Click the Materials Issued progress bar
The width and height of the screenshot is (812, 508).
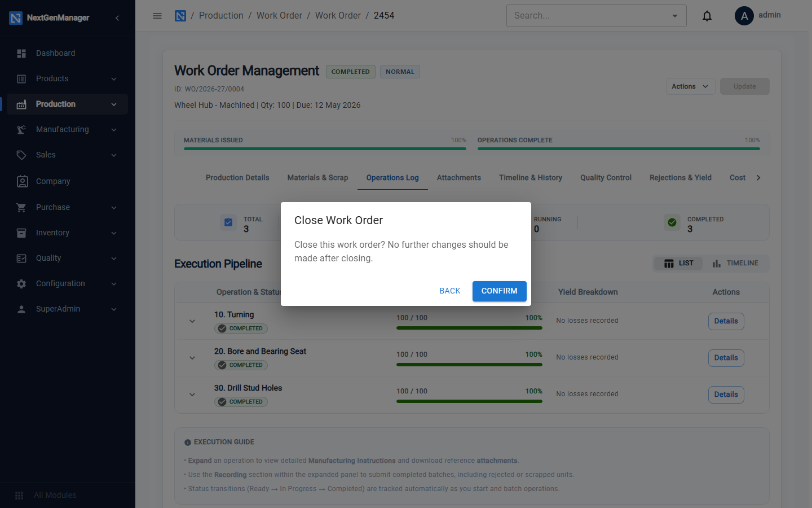325,149
